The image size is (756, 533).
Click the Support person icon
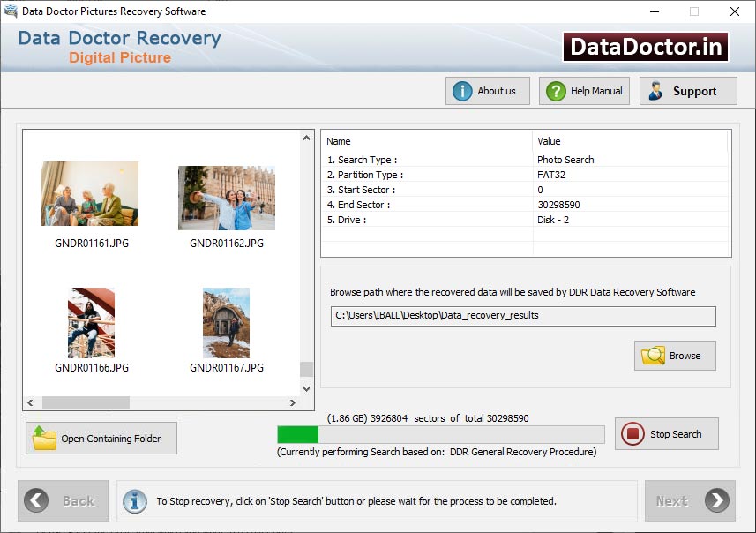coord(657,90)
